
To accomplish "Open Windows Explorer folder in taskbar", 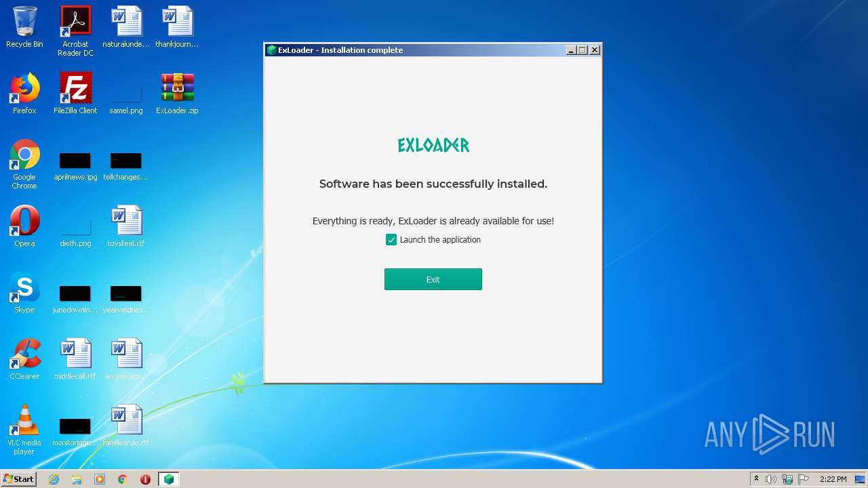I will pyautogui.click(x=77, y=479).
